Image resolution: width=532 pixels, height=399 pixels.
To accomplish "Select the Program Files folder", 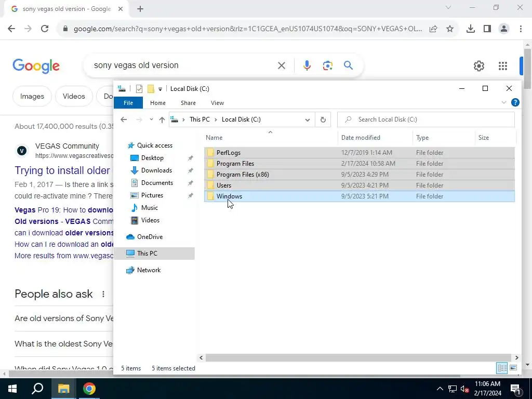I will (x=360, y=164).
